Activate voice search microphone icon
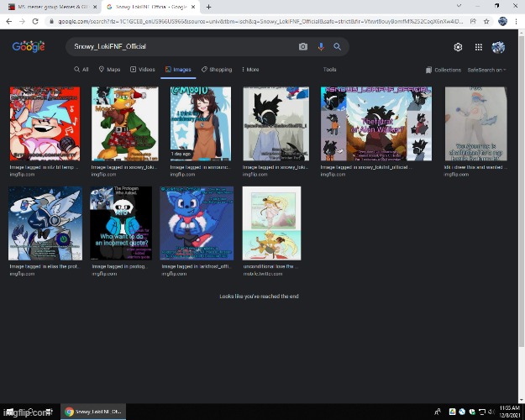525x420 pixels. [x=320, y=47]
